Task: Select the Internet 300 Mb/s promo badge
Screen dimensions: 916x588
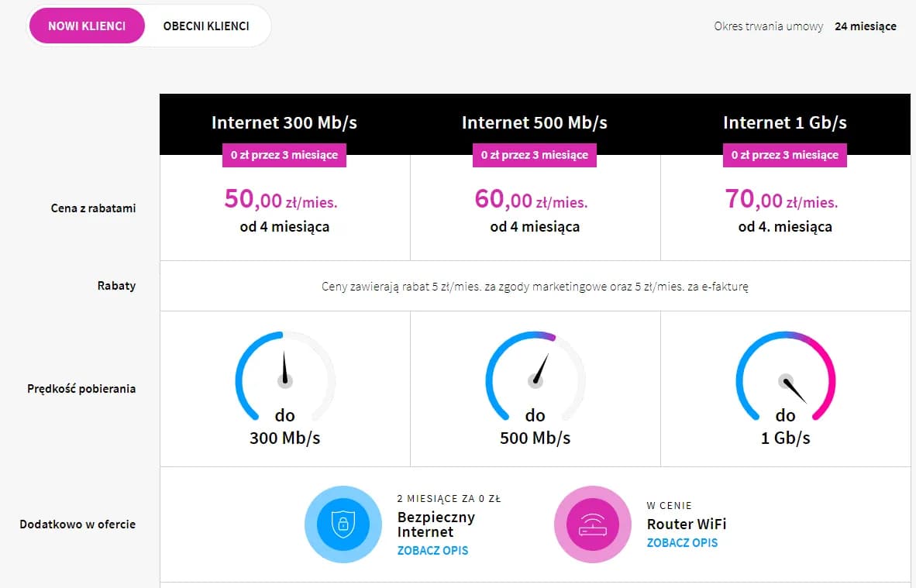Action: click(284, 155)
